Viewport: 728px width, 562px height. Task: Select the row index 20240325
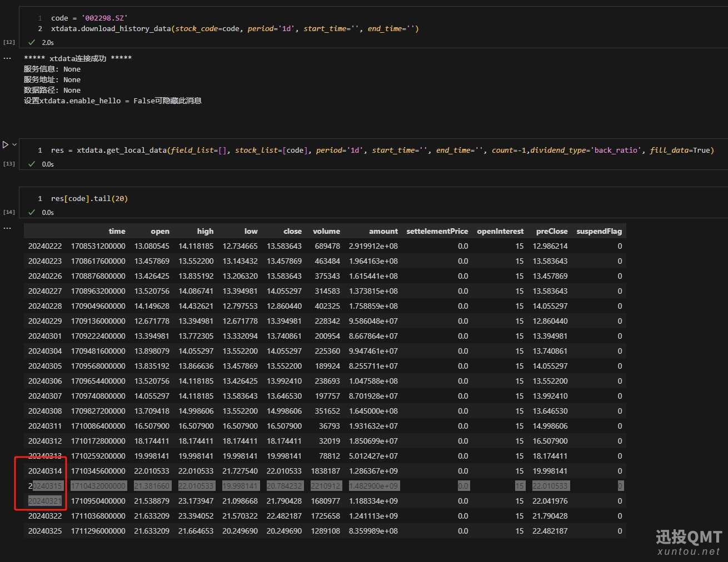[x=45, y=531]
